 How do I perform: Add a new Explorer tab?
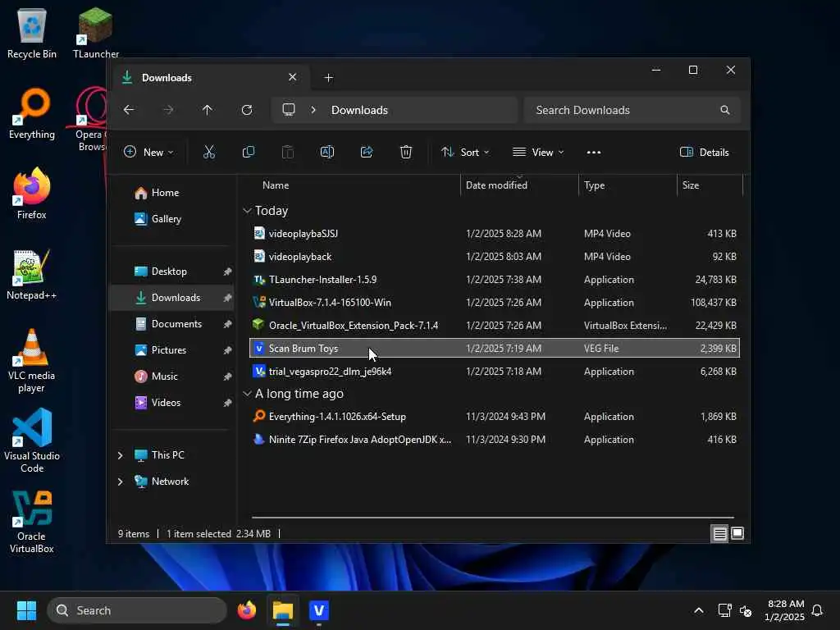[328, 78]
